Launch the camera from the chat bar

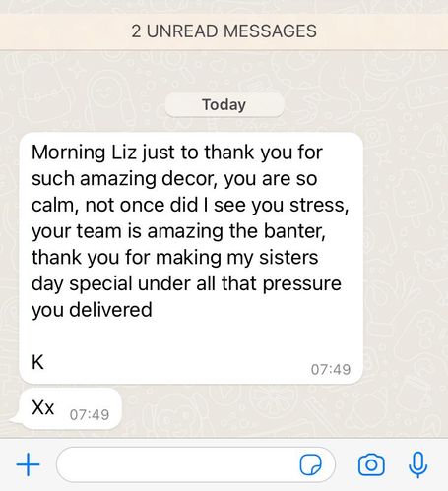[371, 464]
